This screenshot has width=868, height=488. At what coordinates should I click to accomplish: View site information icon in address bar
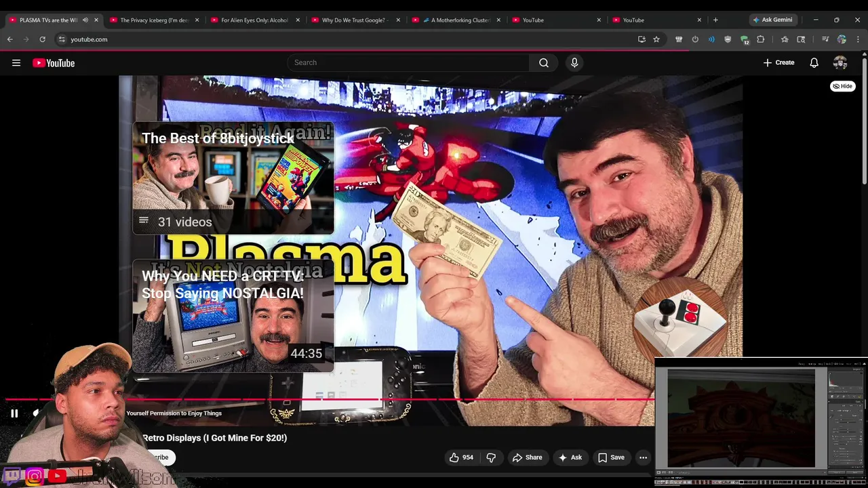tap(62, 39)
